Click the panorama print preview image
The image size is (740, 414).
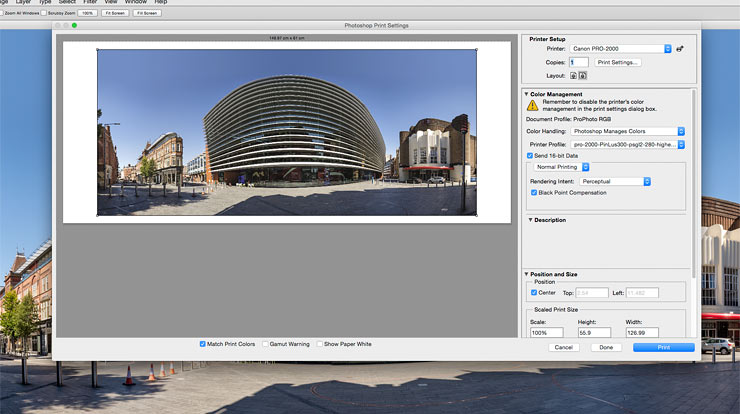pos(287,132)
